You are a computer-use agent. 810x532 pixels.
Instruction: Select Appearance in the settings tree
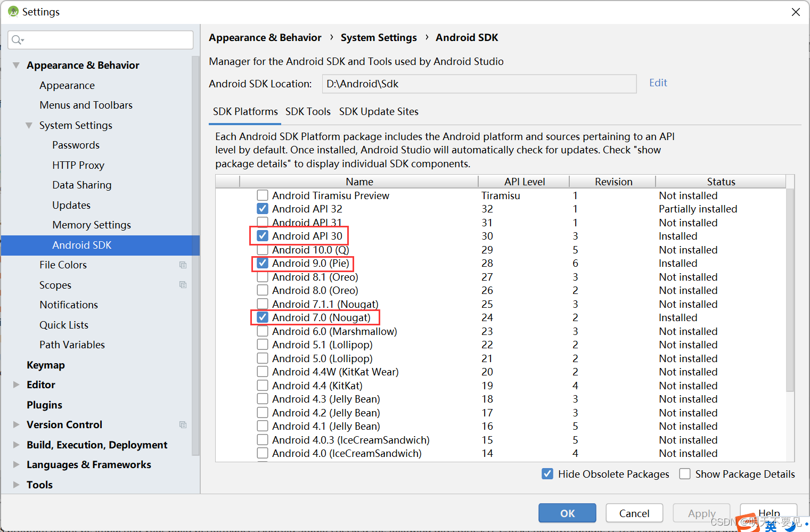67,85
